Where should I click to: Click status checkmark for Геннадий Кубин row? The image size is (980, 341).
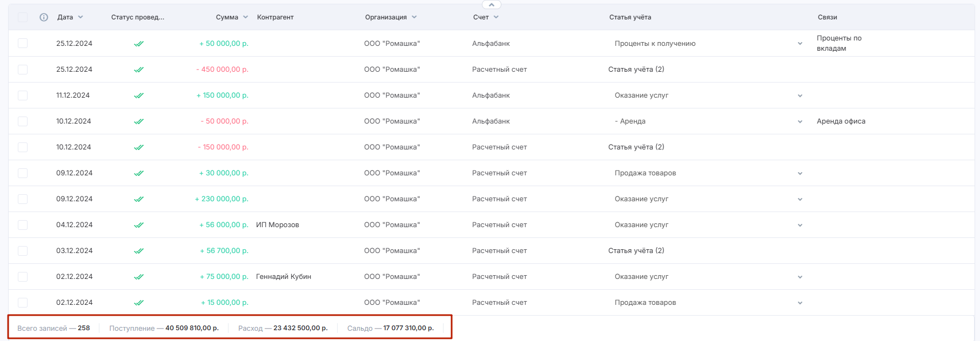click(x=139, y=277)
